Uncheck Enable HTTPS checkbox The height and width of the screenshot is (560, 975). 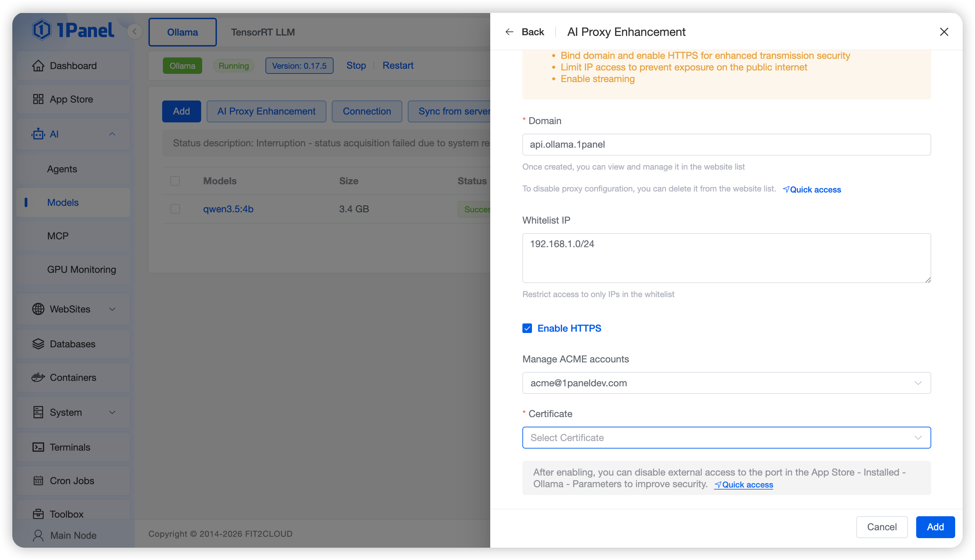527,328
